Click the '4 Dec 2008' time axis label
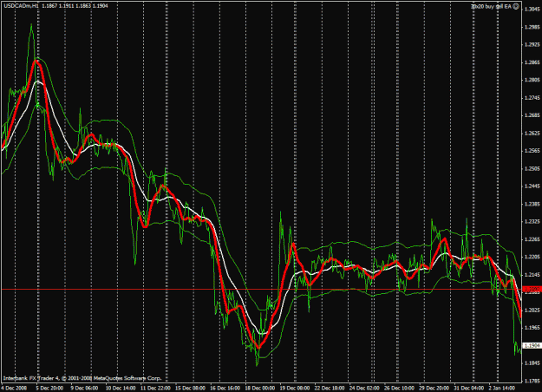 (16, 388)
